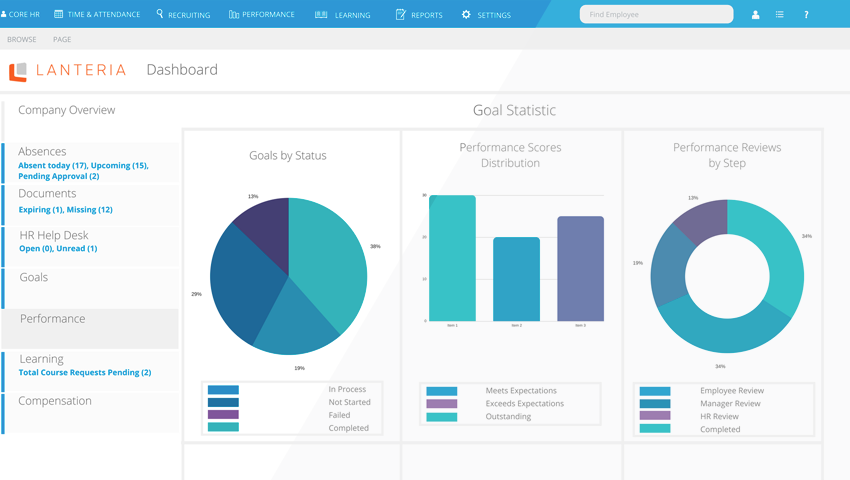
Task: Click the help question mark icon
Action: (806, 15)
